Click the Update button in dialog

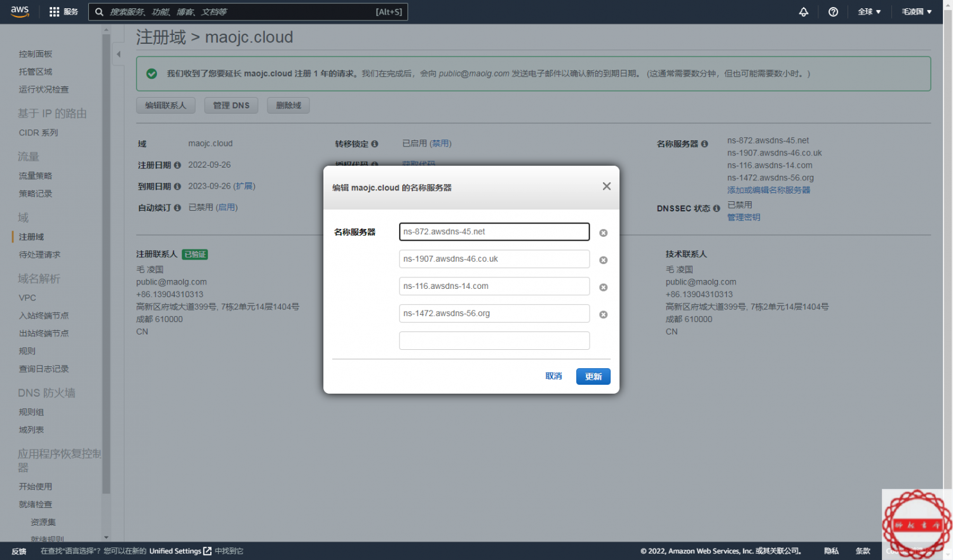pos(593,377)
